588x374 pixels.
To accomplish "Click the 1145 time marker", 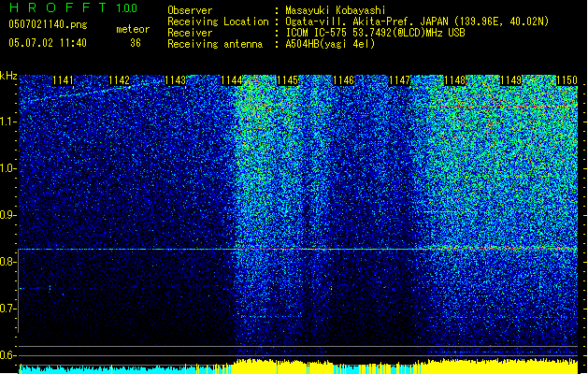I will (287, 80).
